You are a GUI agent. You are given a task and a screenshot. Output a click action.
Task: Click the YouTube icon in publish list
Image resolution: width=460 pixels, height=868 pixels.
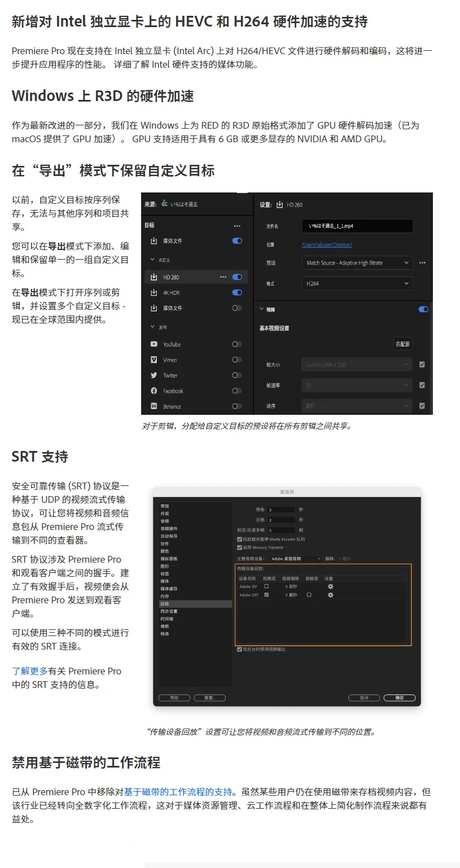coord(154,344)
